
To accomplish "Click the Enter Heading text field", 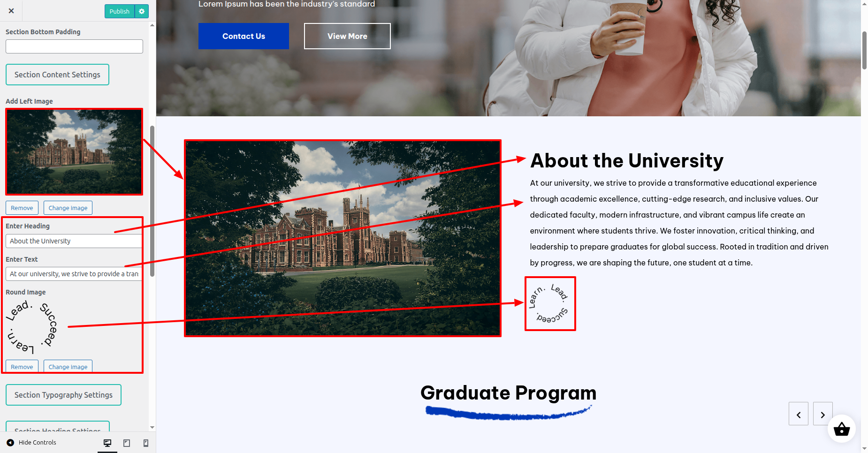I will (74, 241).
